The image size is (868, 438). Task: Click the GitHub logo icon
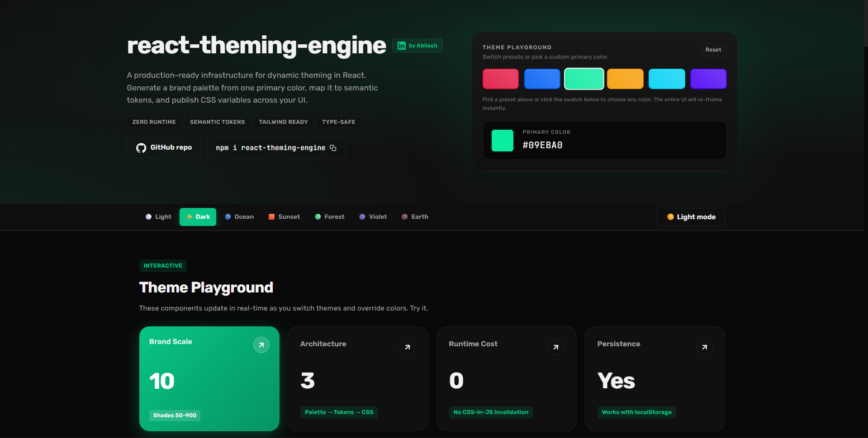pyautogui.click(x=141, y=147)
